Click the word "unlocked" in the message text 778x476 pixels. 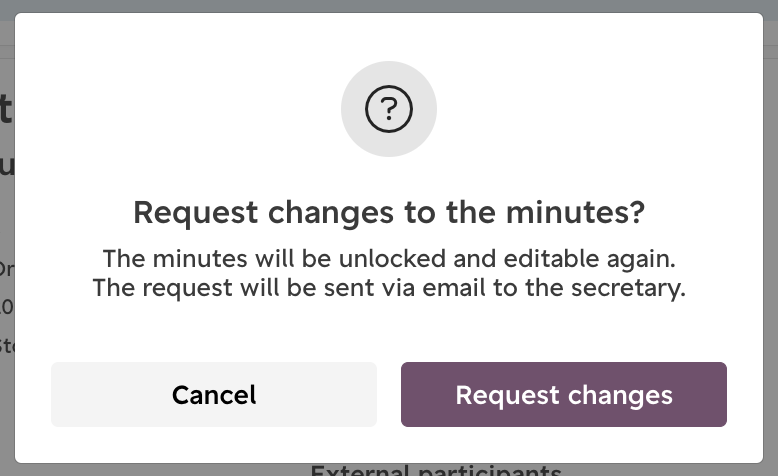pos(392,259)
